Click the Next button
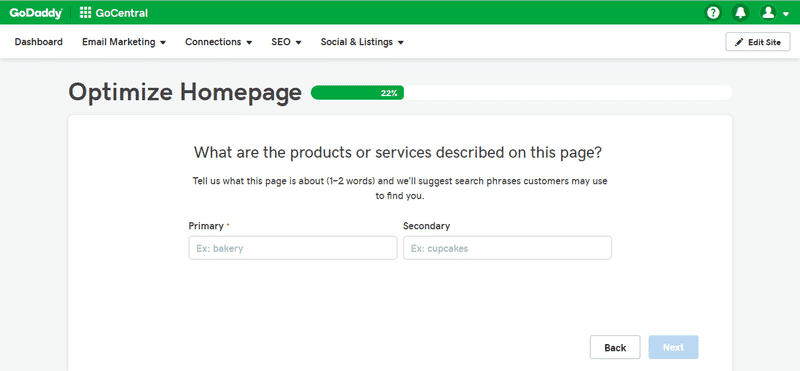Viewport: 800px width, 371px height. (673, 348)
